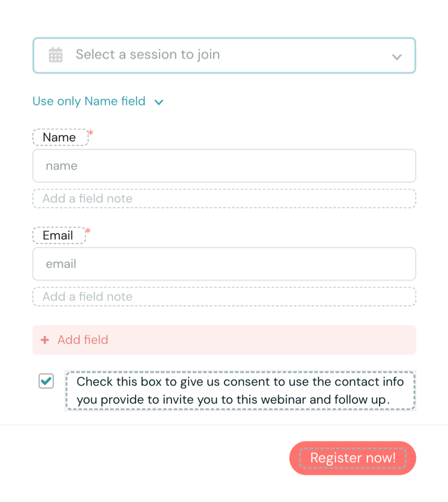Add a field note under Name input
The height and width of the screenshot is (502, 448).
(224, 198)
